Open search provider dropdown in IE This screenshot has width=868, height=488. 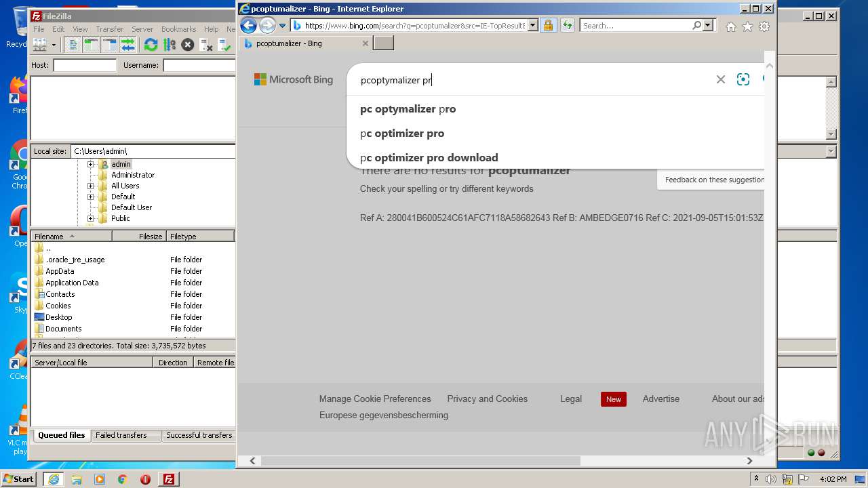coord(709,26)
